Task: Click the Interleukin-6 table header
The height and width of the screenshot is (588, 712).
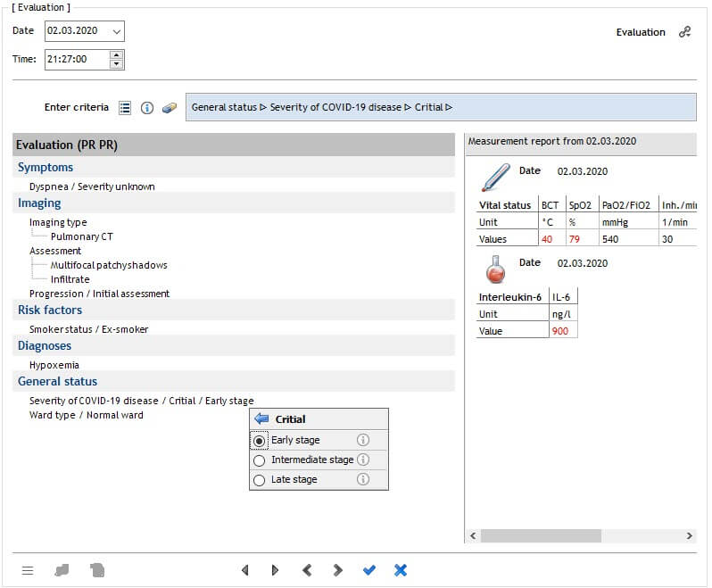Action: click(510, 297)
